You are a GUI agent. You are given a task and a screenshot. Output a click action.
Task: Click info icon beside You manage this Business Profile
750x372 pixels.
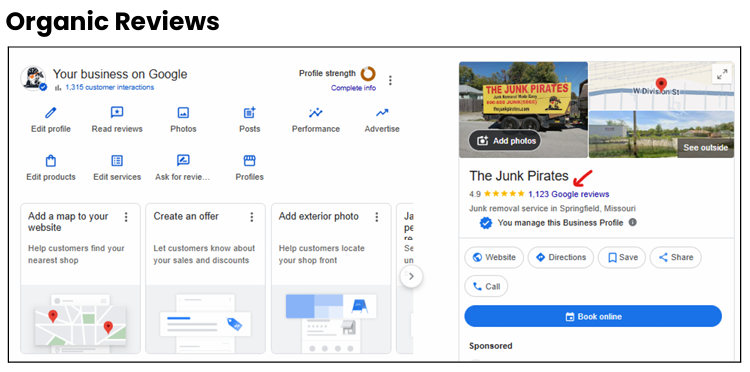(632, 222)
